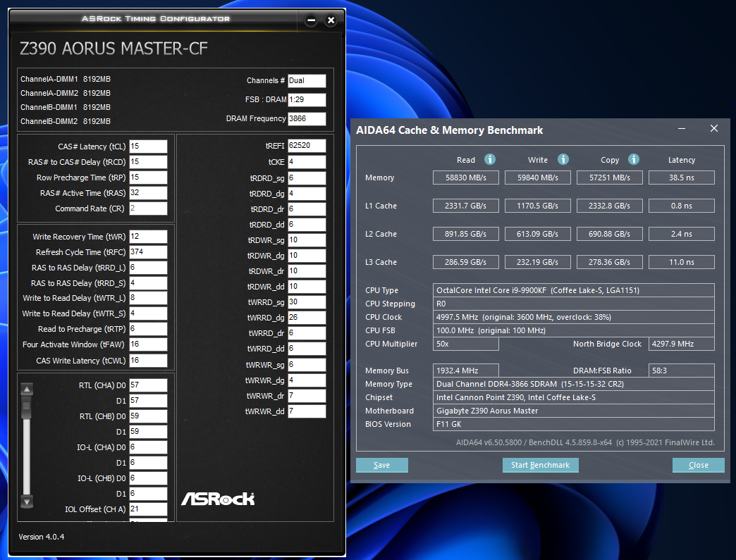Image resolution: width=736 pixels, height=560 pixels.
Task: Click the L2 Cache Write value 613.09 GB/s
Action: point(537,234)
